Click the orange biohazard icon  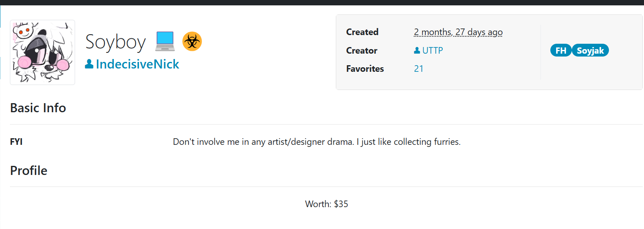point(192,41)
